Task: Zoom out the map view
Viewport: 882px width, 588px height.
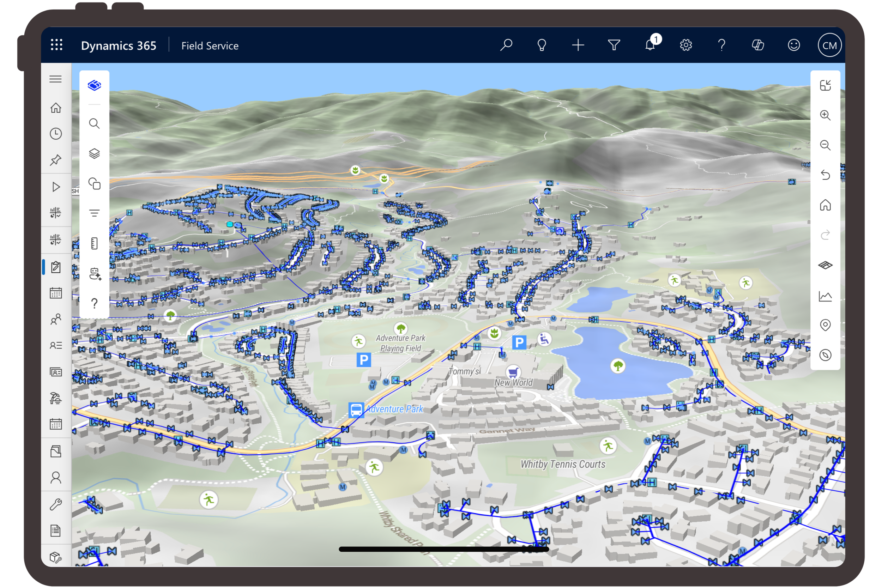Action: (825, 145)
